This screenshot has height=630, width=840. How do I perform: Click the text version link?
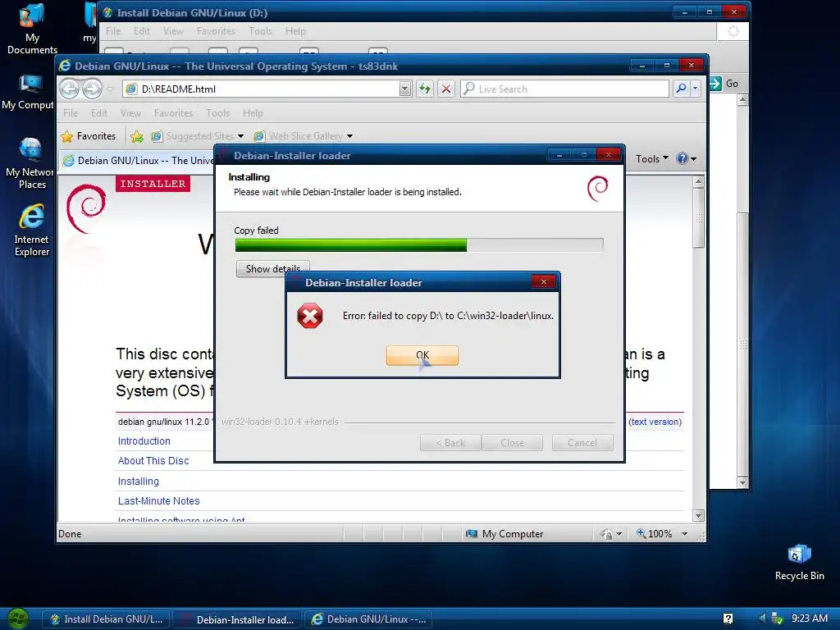coord(655,422)
